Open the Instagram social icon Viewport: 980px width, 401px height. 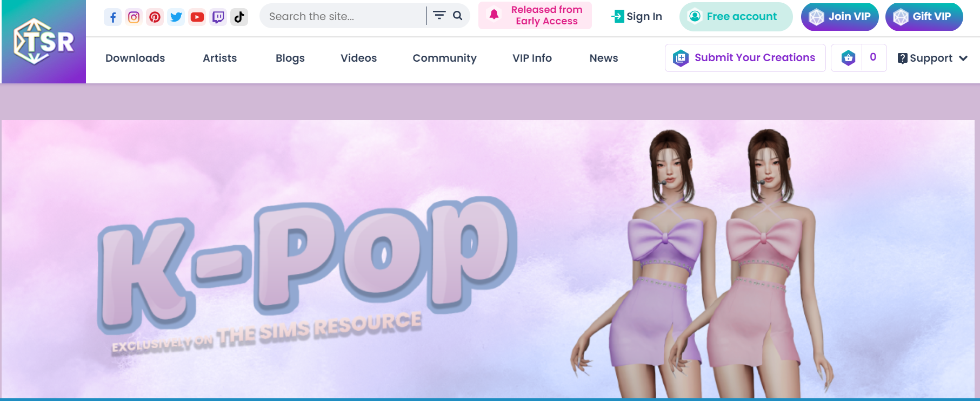point(134,17)
